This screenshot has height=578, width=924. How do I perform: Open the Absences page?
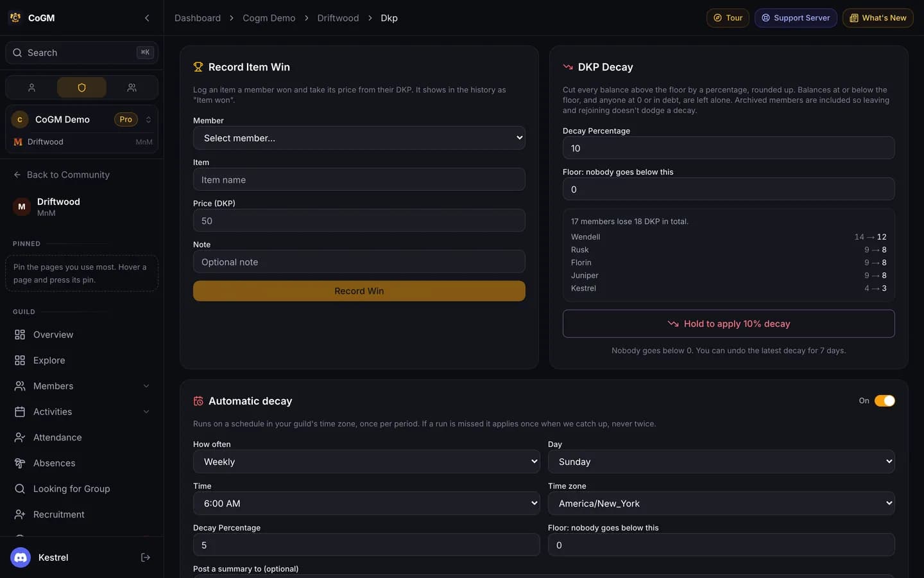click(81, 463)
